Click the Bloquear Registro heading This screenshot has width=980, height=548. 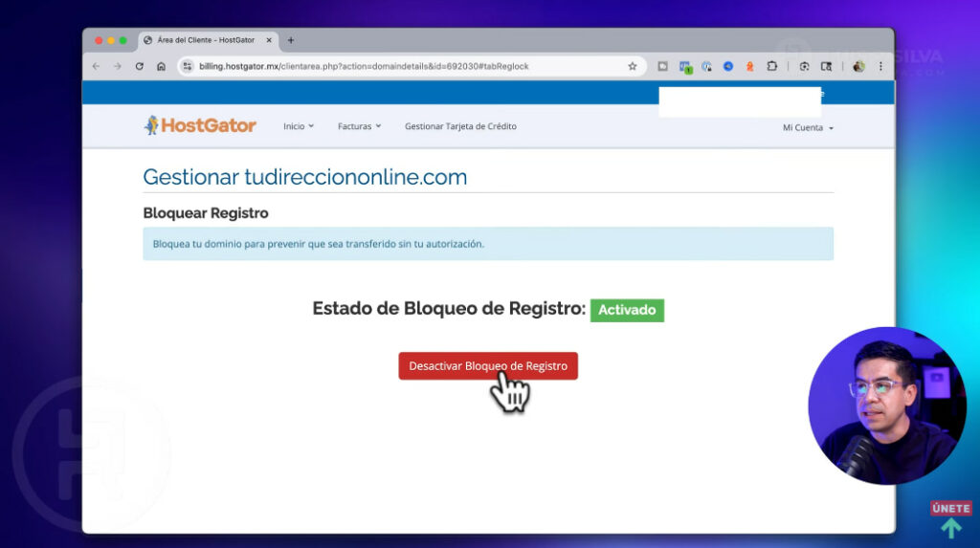click(206, 213)
